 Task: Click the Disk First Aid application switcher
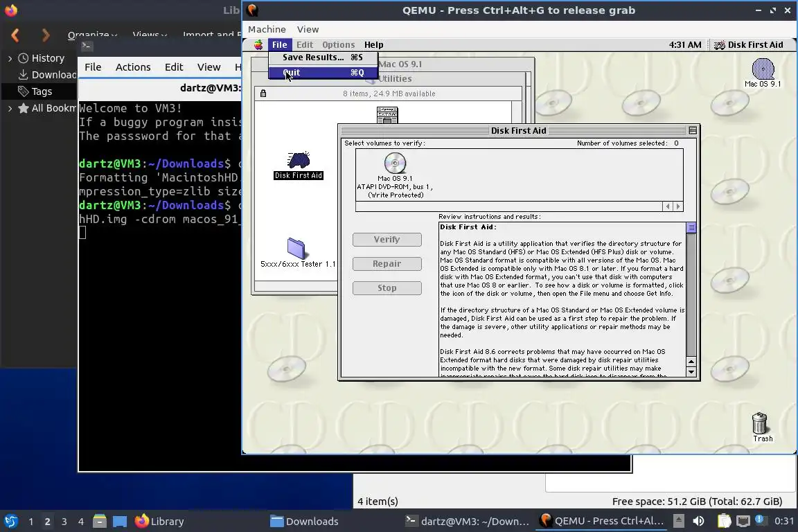coord(749,45)
